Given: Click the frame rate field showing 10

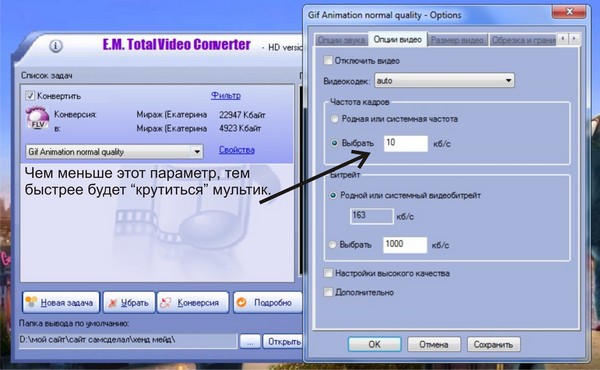Looking at the screenshot, I should coord(406,143).
